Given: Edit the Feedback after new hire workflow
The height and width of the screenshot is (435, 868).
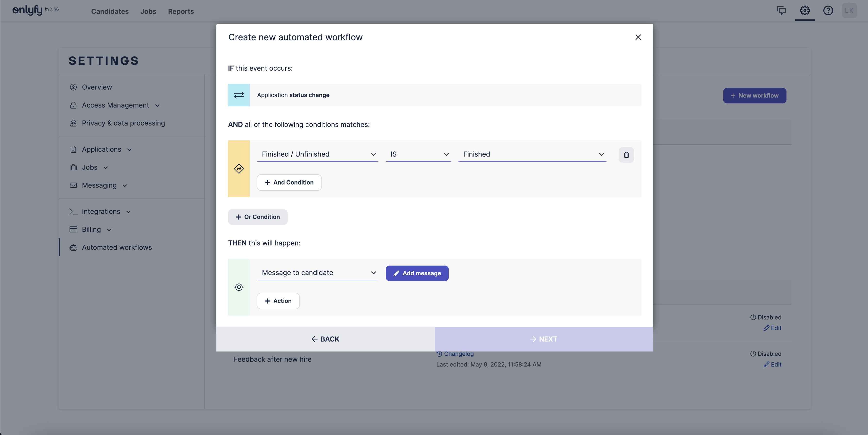Looking at the screenshot, I should (772, 365).
